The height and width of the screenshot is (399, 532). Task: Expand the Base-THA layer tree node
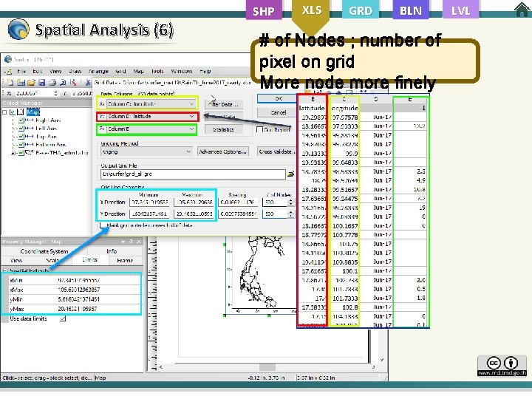[13, 153]
